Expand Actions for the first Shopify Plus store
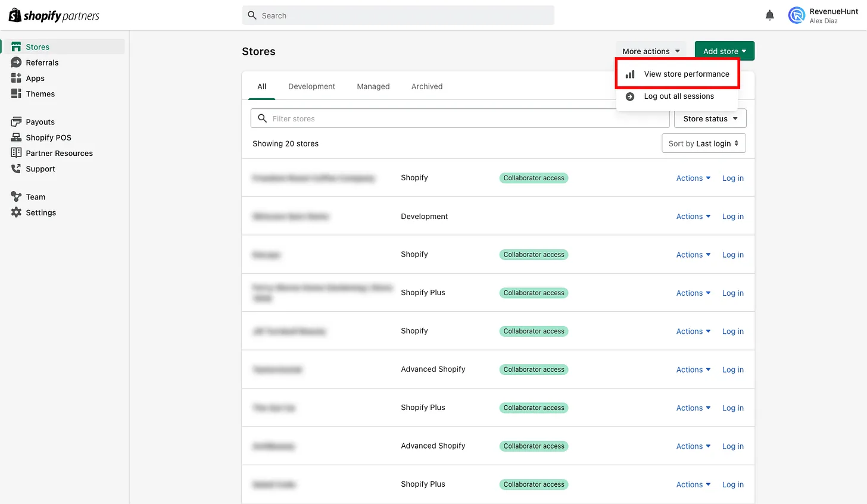 693,293
